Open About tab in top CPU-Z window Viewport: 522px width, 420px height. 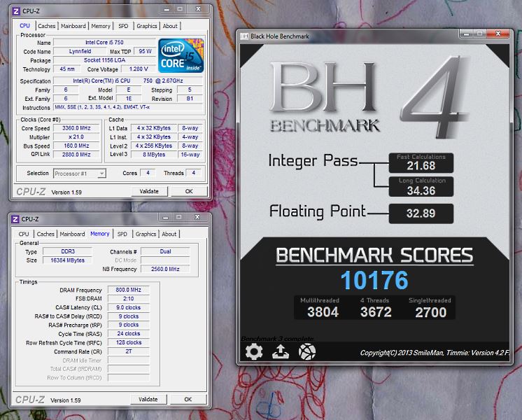click(x=170, y=26)
